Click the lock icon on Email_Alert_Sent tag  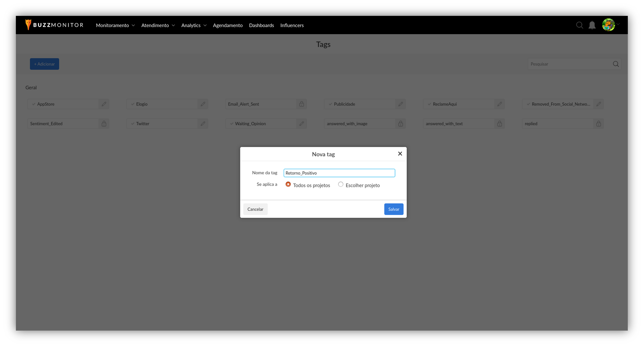[x=301, y=104]
